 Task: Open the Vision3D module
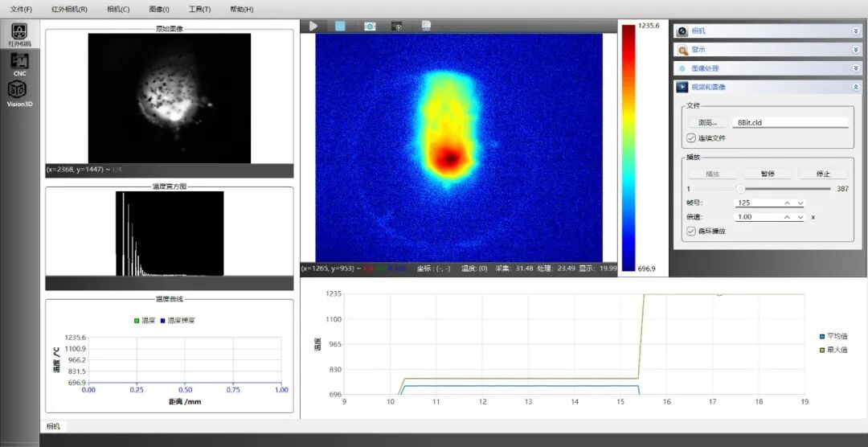(x=19, y=94)
